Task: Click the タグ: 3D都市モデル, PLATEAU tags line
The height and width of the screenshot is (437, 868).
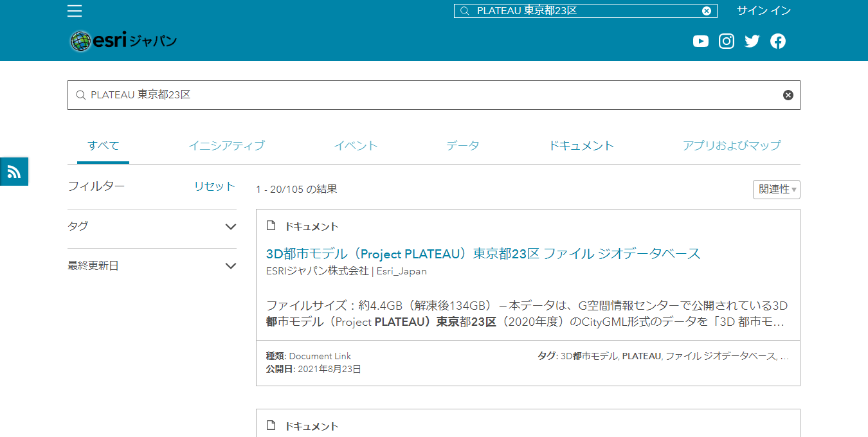Action: [x=663, y=356]
